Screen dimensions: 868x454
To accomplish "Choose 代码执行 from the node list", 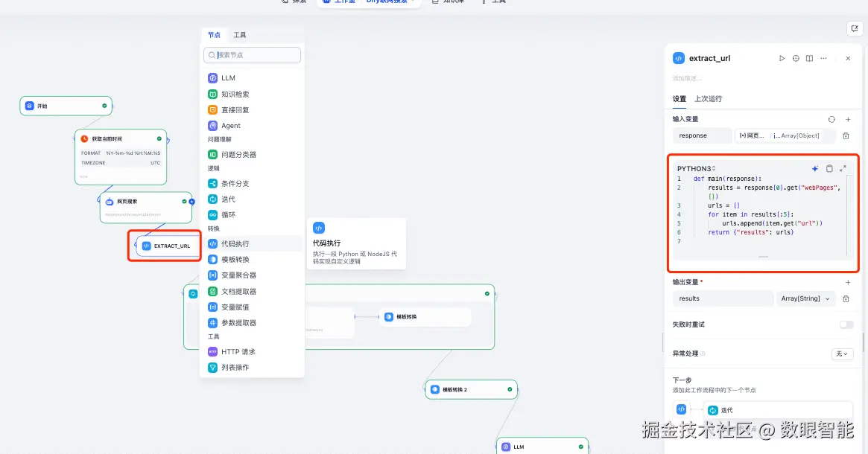I will tap(253, 244).
